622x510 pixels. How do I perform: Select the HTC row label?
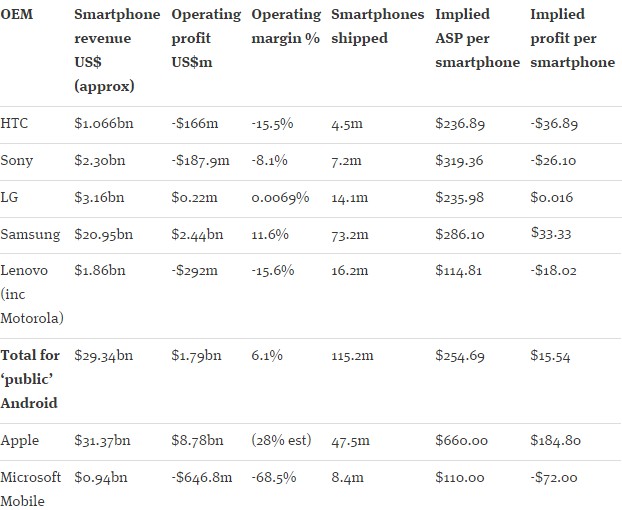(14, 123)
